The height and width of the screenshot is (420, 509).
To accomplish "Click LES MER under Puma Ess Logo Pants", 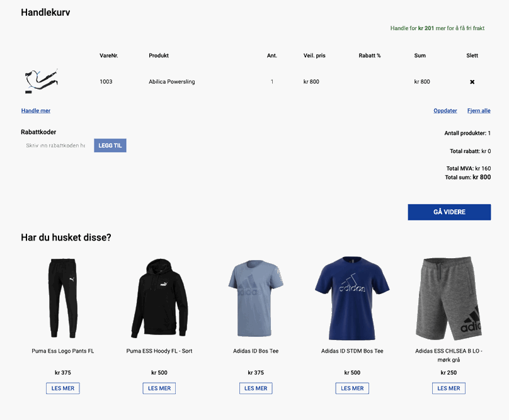I will click(63, 388).
